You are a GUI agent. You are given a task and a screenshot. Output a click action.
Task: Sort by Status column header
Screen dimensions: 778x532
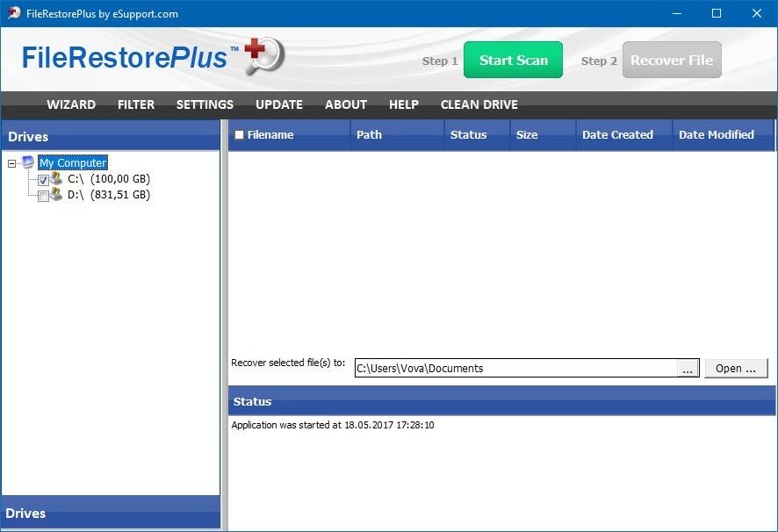click(x=477, y=135)
